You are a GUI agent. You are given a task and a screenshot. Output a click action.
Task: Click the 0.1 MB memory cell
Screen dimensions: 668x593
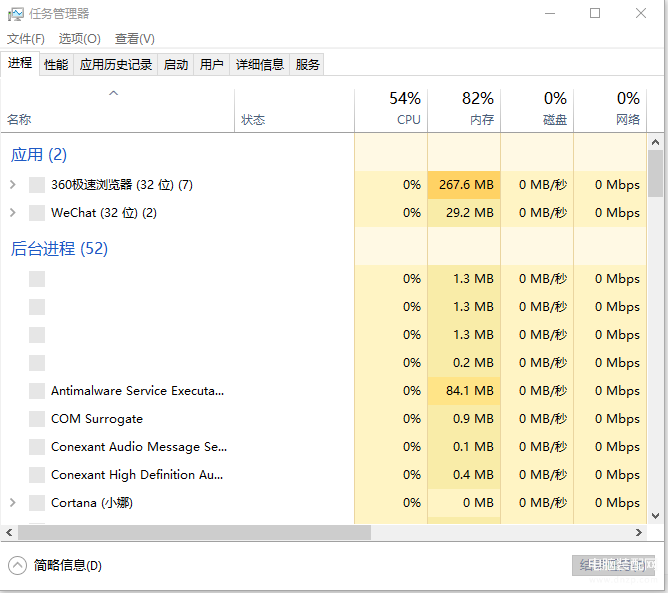pyautogui.click(x=464, y=447)
